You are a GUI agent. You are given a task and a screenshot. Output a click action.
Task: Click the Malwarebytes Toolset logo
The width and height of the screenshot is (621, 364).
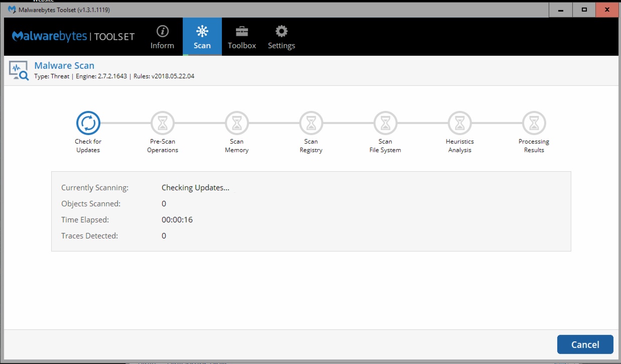point(73,37)
